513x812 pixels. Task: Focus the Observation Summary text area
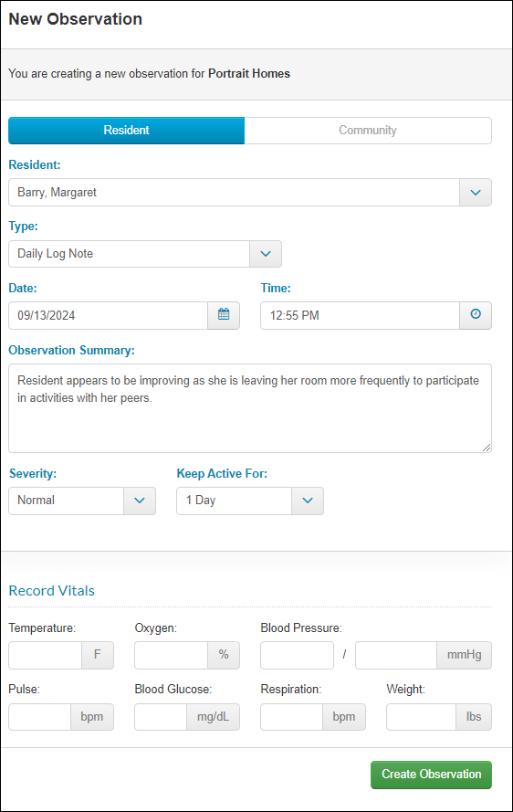250,408
